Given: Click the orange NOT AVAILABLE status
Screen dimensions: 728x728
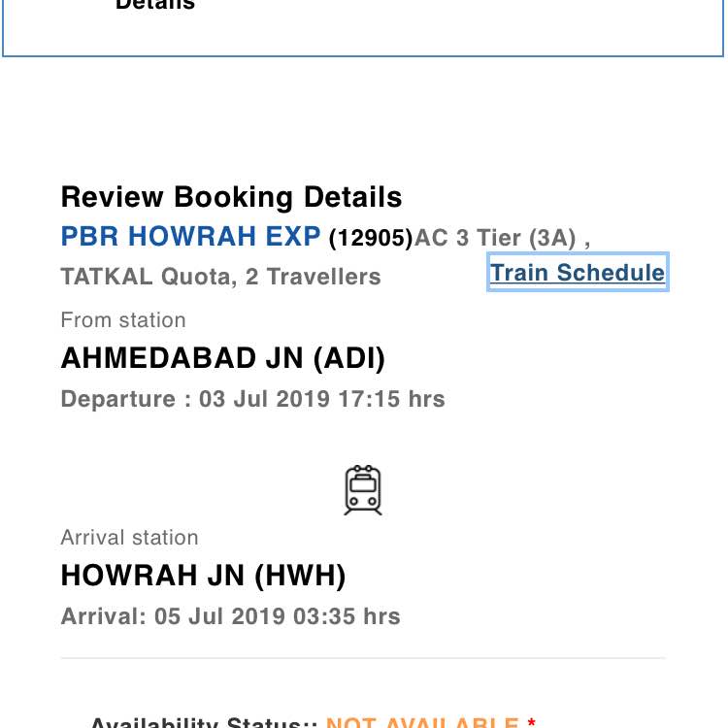Looking at the screenshot, I should coord(422,722).
